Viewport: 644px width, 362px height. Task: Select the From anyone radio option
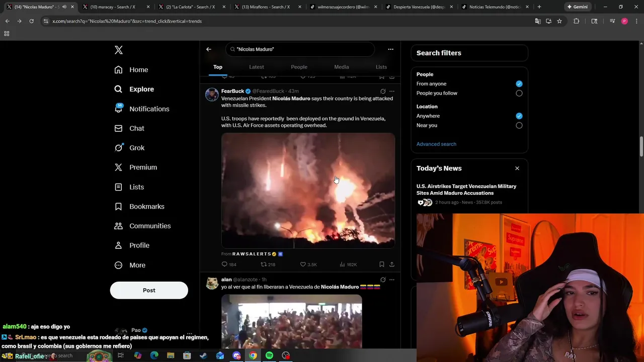(519, 84)
